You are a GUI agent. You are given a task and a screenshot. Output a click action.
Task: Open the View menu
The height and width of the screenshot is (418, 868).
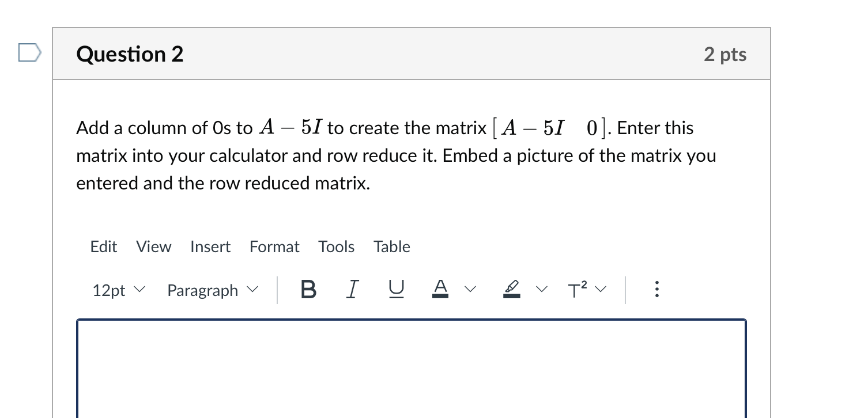click(x=153, y=246)
